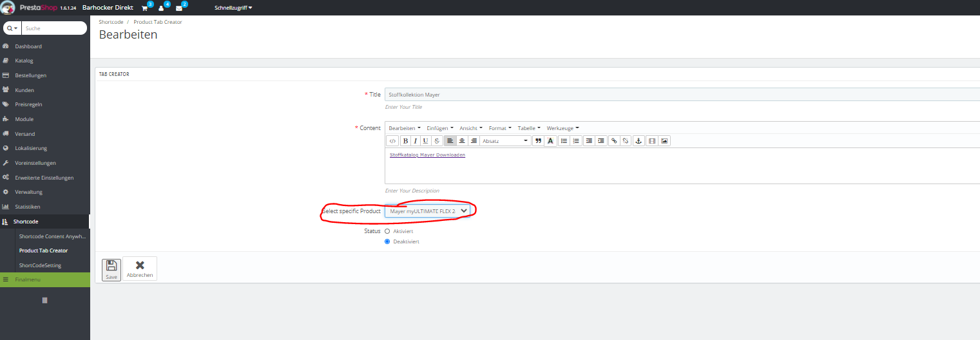
Task: Insert a video or media
Action: coord(652,140)
